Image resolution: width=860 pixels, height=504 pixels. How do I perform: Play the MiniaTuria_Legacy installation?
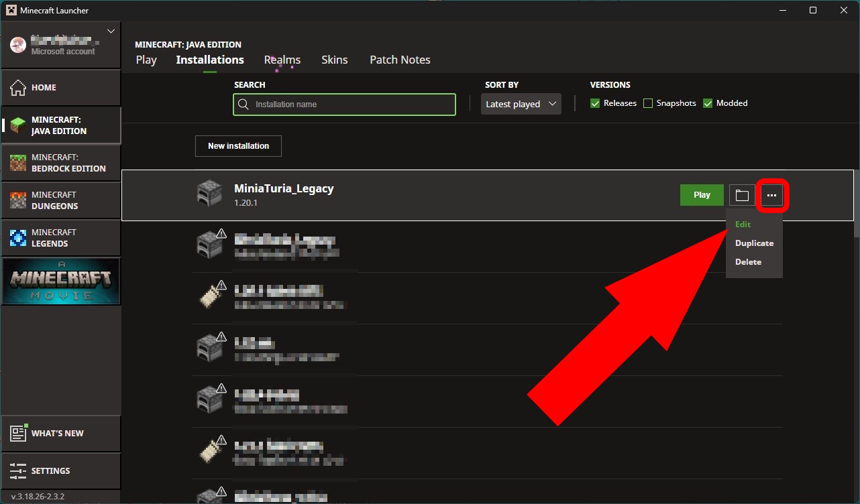point(702,195)
